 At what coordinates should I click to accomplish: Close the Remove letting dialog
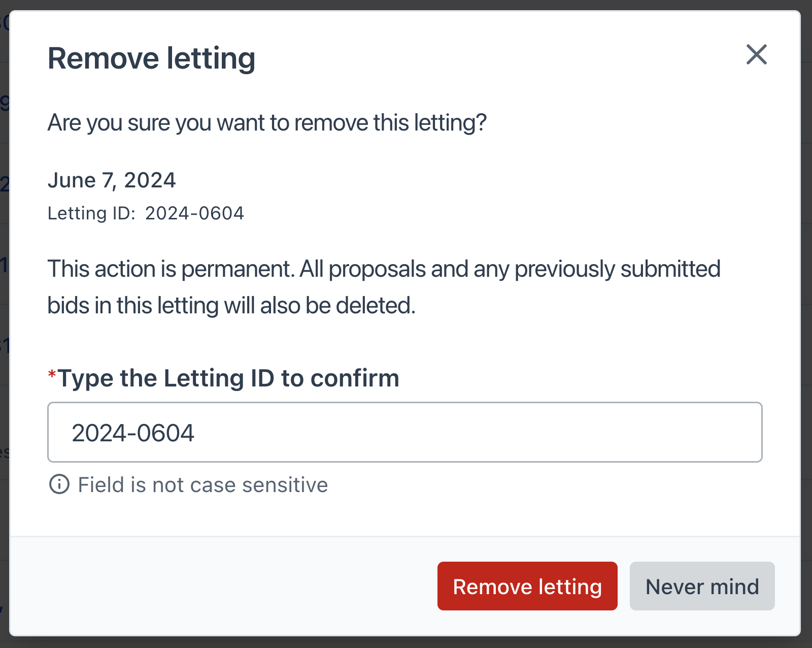pyautogui.click(x=756, y=54)
